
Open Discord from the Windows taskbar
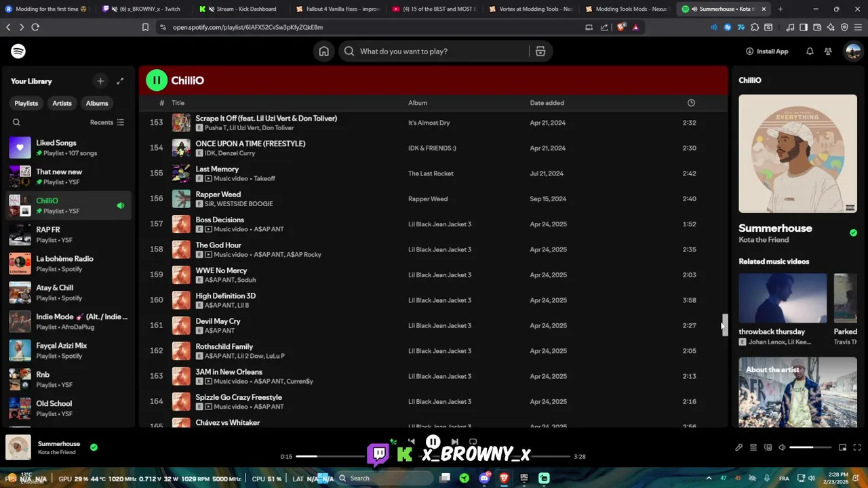pos(484,478)
